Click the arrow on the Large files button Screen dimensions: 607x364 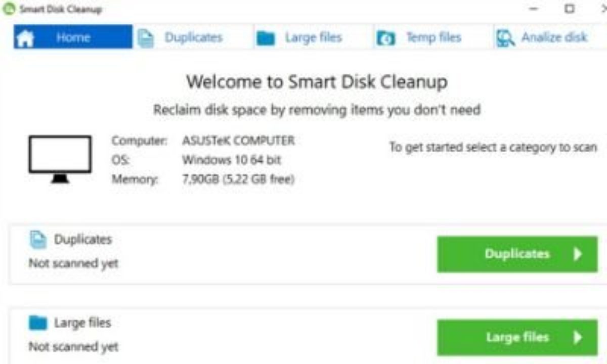click(578, 337)
